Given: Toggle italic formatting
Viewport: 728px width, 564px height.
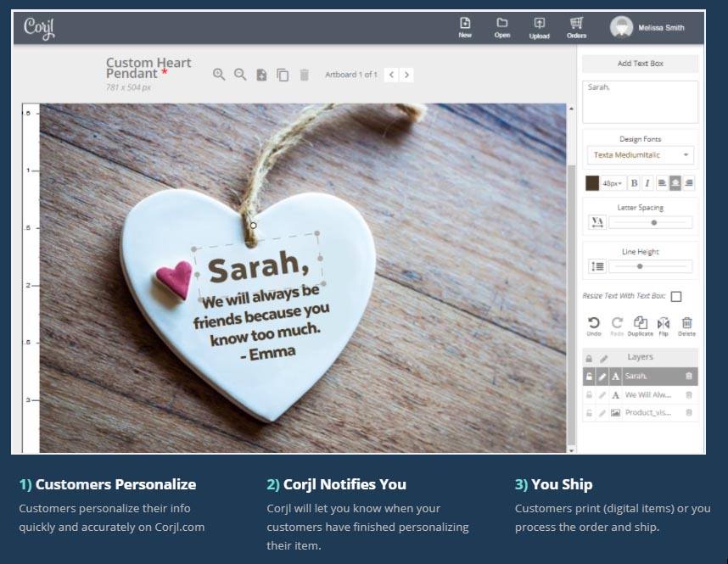Looking at the screenshot, I should coord(647,183).
